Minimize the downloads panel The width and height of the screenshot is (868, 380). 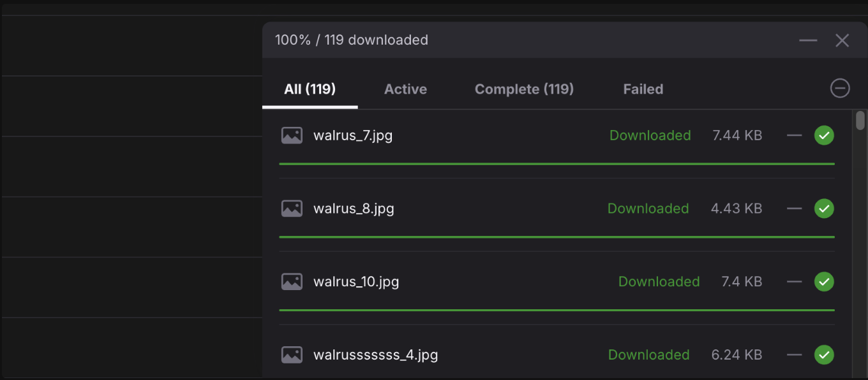click(x=808, y=41)
